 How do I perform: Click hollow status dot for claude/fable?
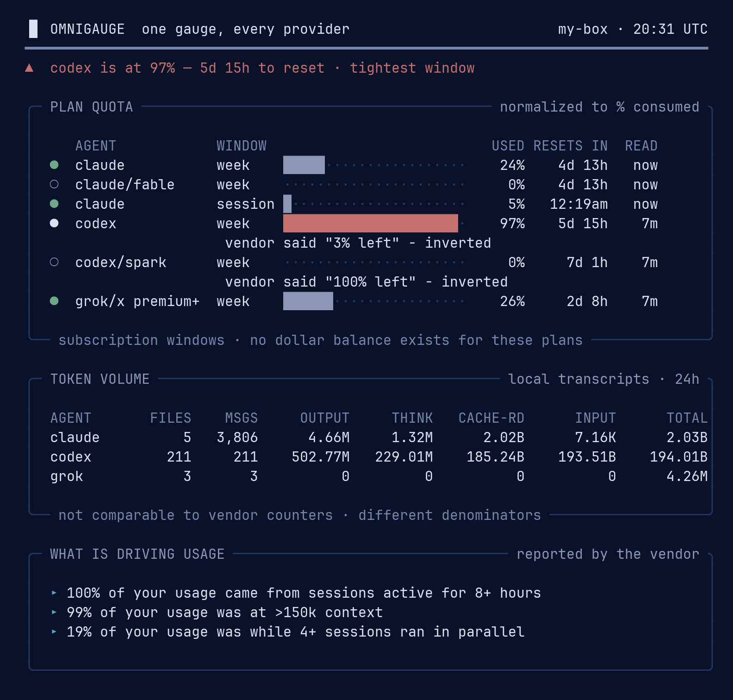click(54, 184)
